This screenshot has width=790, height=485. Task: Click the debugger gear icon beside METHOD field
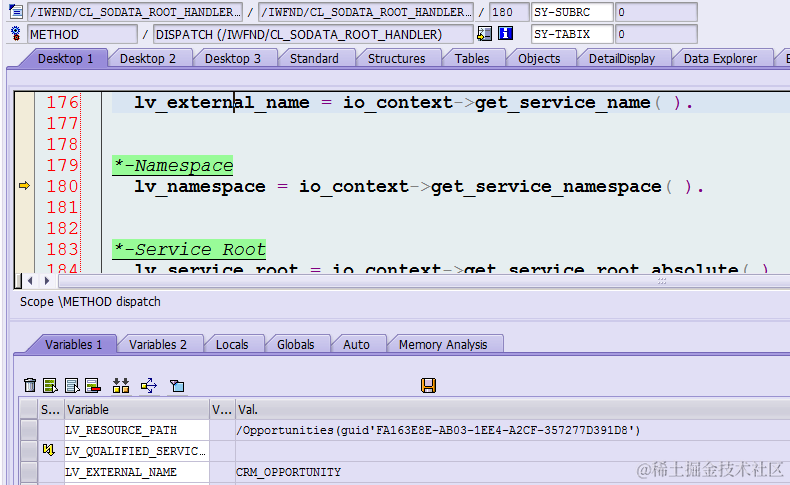point(16,34)
